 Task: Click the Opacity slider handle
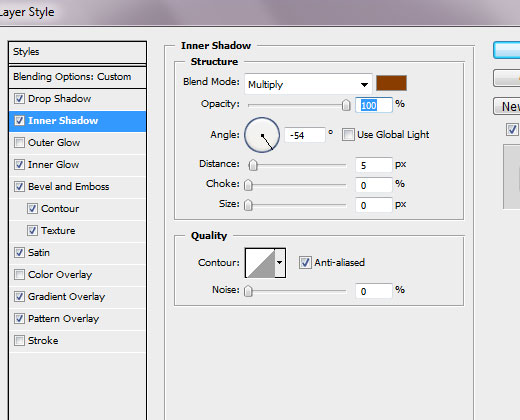pos(346,105)
